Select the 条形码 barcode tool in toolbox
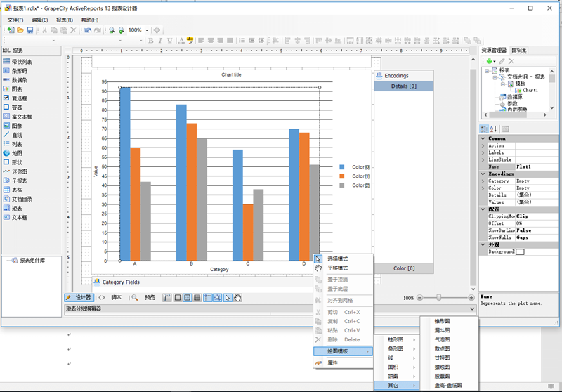The width and height of the screenshot is (562, 392). coord(18,71)
